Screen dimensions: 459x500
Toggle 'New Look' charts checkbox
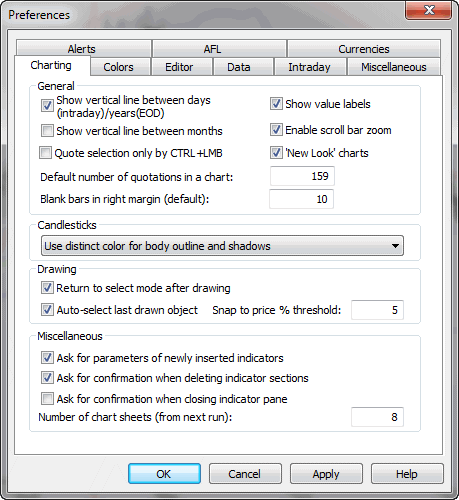coord(276,153)
